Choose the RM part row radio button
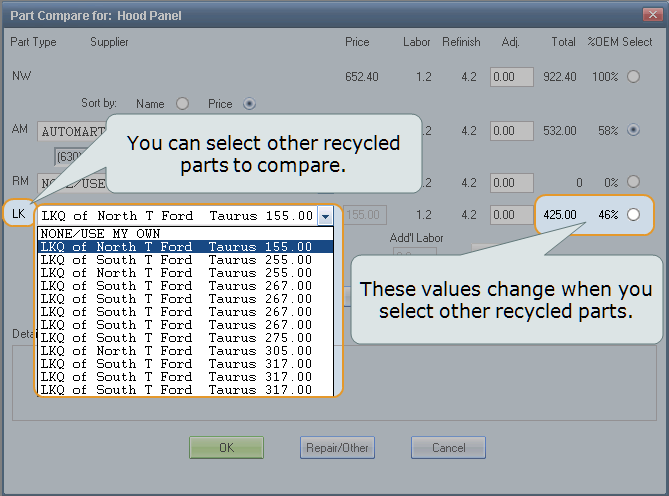669x496 pixels. 632,182
